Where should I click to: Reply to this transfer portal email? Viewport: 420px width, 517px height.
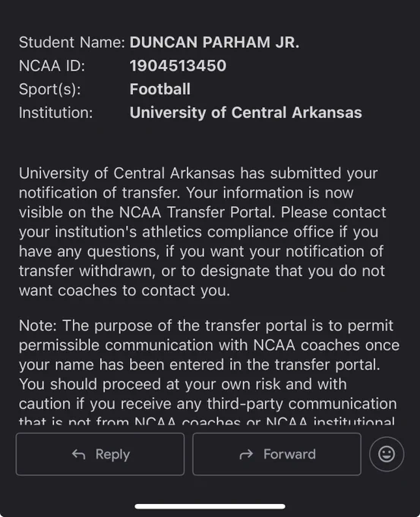[100, 454]
